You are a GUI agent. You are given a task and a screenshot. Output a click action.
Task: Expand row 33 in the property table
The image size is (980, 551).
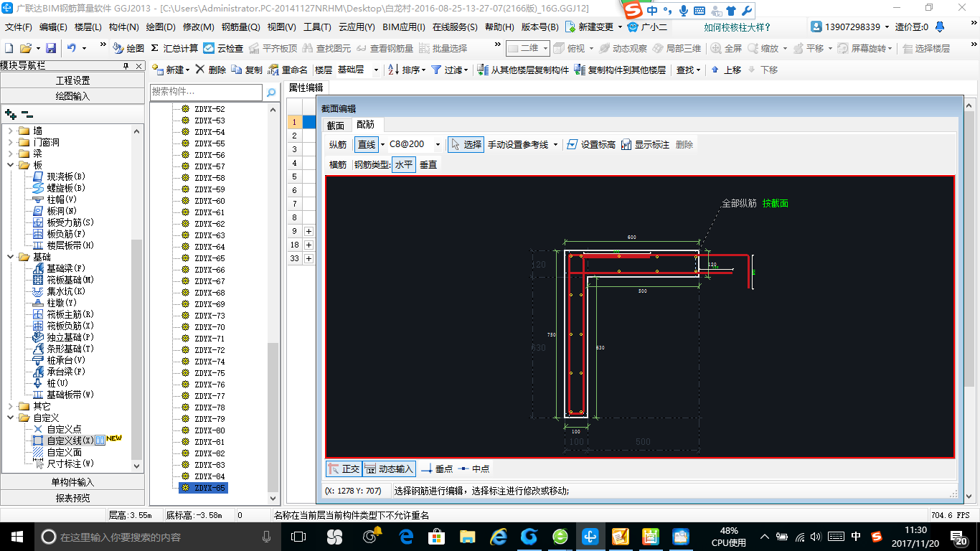point(309,258)
